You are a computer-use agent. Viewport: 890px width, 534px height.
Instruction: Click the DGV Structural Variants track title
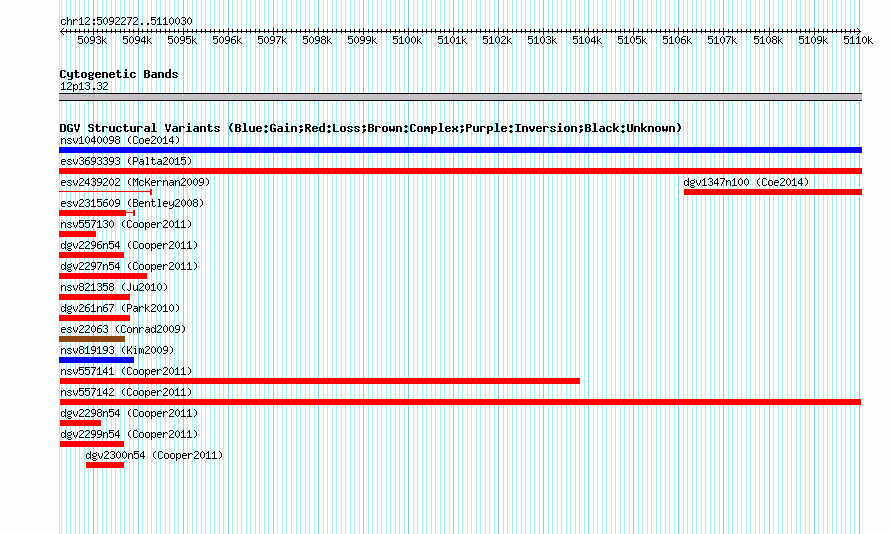click(370, 128)
